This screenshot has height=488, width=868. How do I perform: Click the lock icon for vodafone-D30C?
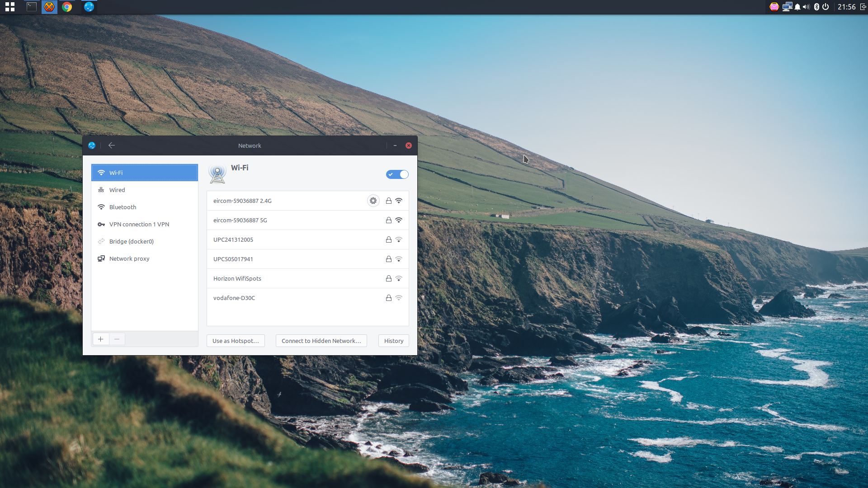pos(388,298)
